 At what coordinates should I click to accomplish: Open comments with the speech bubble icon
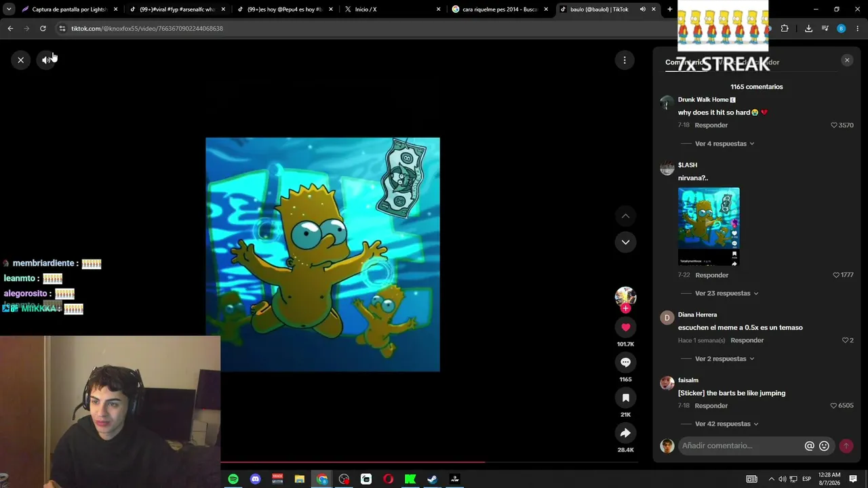(x=625, y=363)
